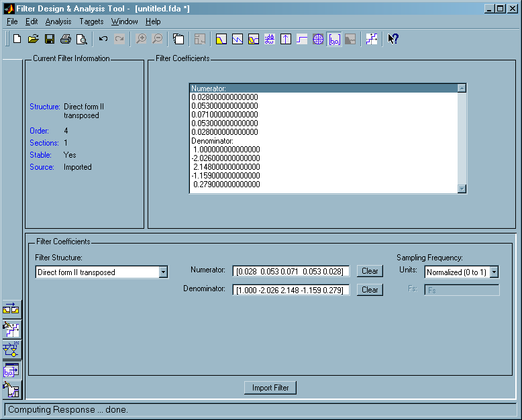The width and height of the screenshot is (522, 420).
Task: Open the Analysis menu
Action: tap(58, 21)
